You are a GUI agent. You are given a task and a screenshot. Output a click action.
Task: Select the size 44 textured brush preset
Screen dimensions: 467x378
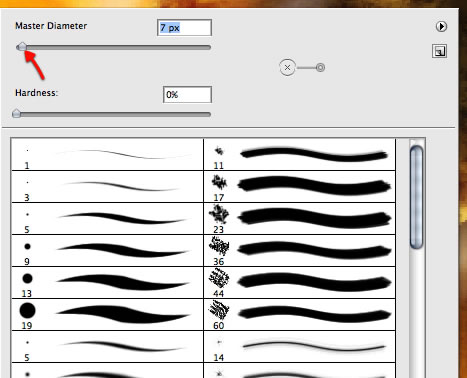[x=299, y=282]
